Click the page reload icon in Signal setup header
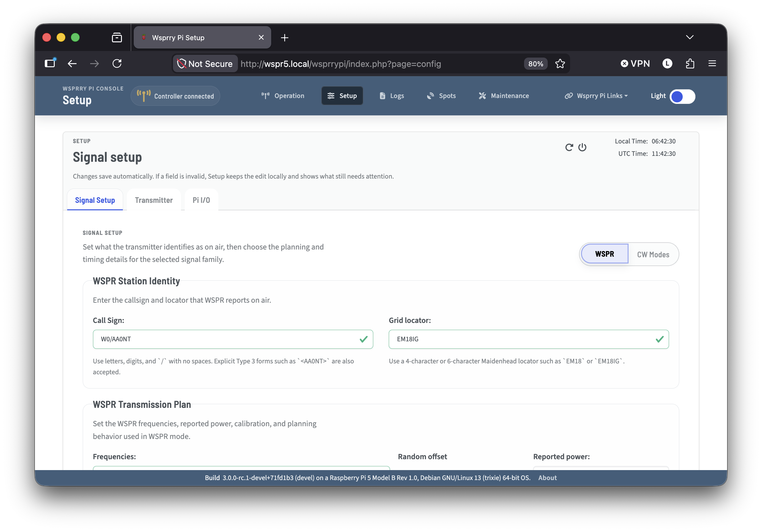Viewport: 762px width, 532px height. (569, 147)
